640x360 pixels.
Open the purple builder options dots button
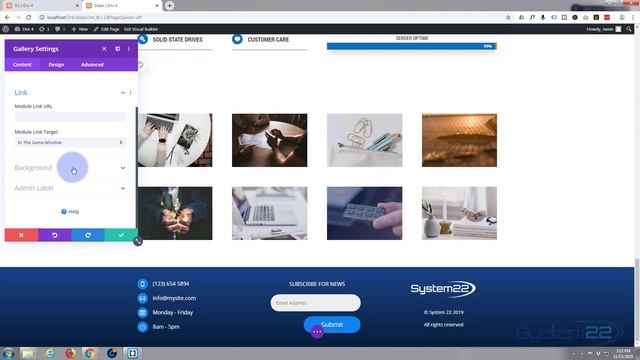click(x=317, y=332)
